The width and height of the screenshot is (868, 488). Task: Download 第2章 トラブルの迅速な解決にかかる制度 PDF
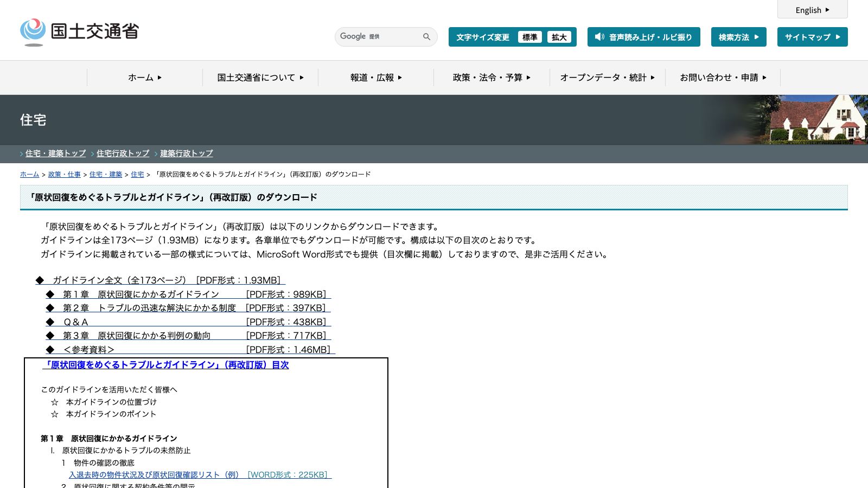click(188, 308)
